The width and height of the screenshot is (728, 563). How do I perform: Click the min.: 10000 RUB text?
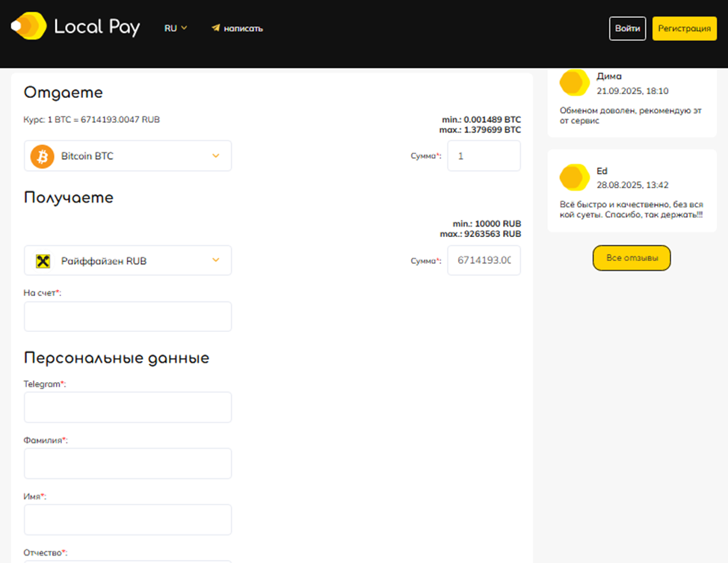point(487,224)
